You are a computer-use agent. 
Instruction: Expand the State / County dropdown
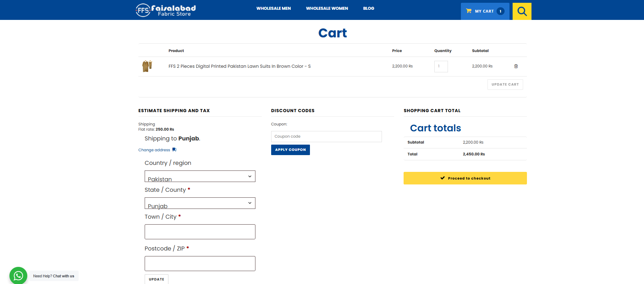coord(200,203)
